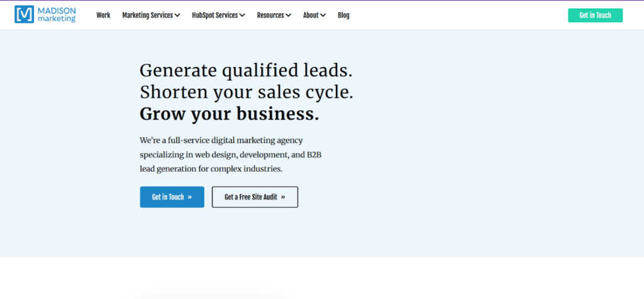Click the Madison Marketing bracket M logo icon

tap(25, 14)
